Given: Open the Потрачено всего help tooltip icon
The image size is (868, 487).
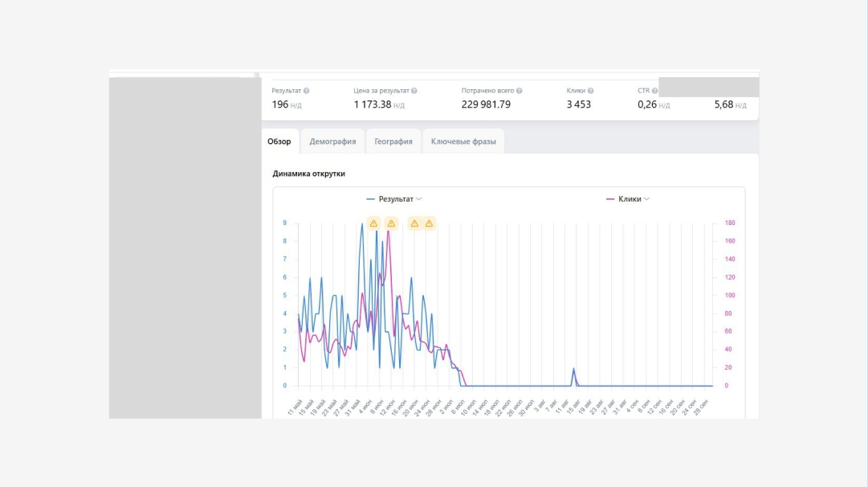Looking at the screenshot, I should (520, 91).
